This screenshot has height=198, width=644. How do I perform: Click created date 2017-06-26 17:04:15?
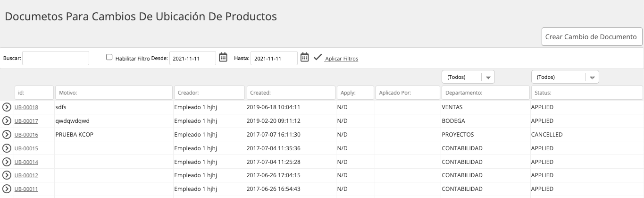(x=273, y=176)
